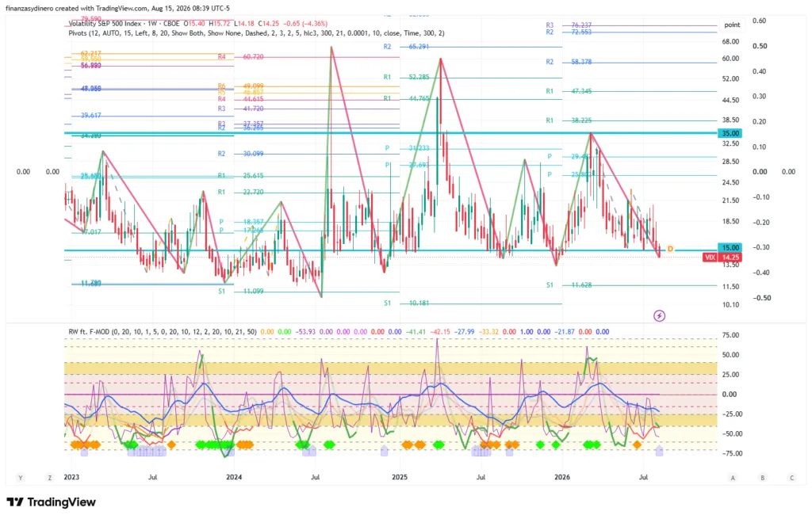Click the low value L14.18
The height and width of the screenshot is (519, 812).
coord(244,24)
